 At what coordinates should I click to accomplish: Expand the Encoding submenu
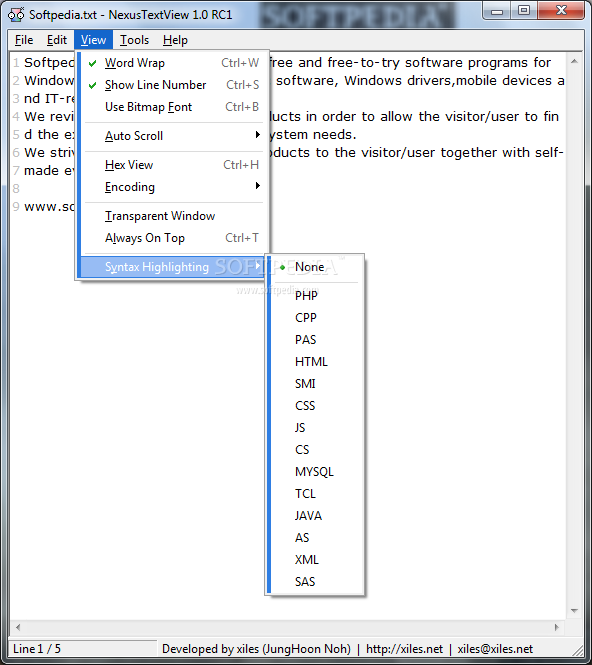(x=174, y=187)
